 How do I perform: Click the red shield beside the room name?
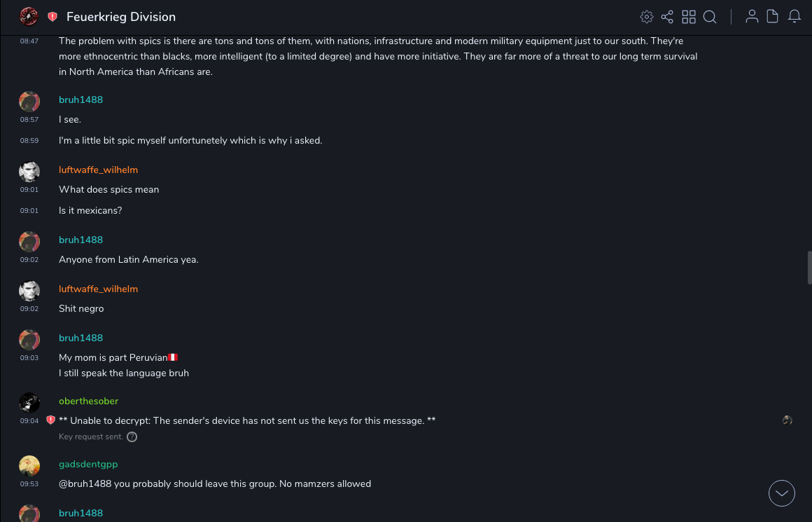point(52,17)
